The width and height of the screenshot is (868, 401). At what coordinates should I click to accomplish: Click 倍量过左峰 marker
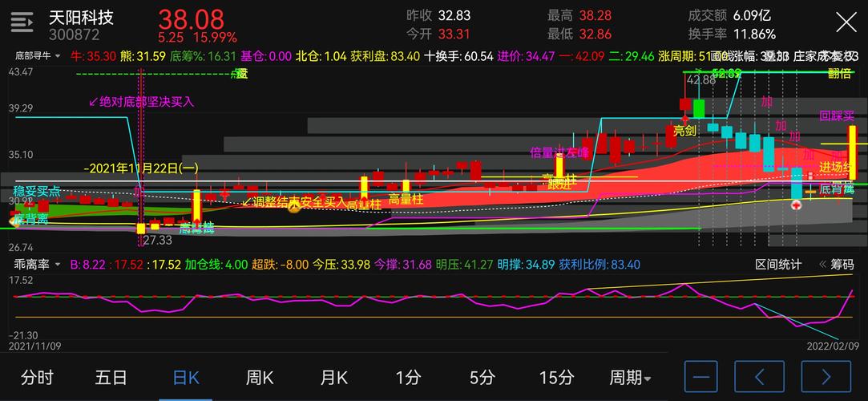pyautogui.click(x=559, y=152)
